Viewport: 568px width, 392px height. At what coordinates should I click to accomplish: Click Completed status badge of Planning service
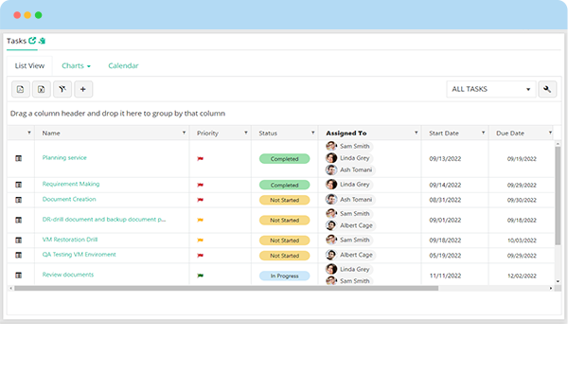[284, 159]
